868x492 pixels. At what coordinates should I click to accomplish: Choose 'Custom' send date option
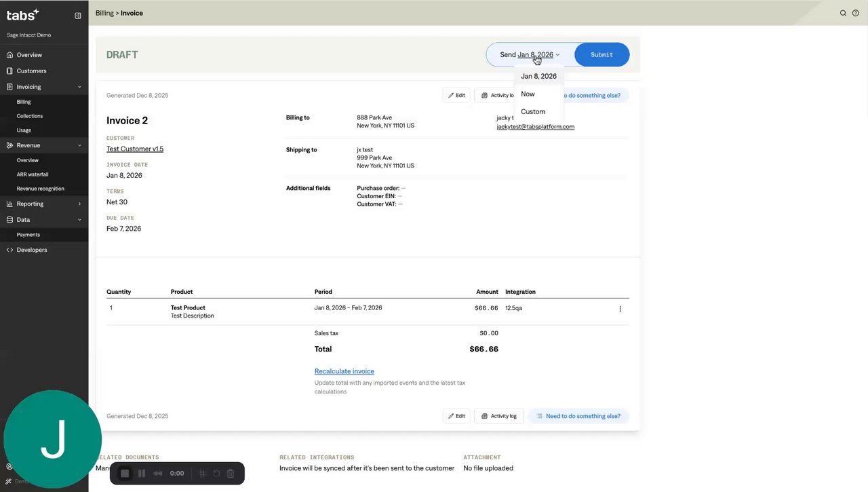(533, 111)
